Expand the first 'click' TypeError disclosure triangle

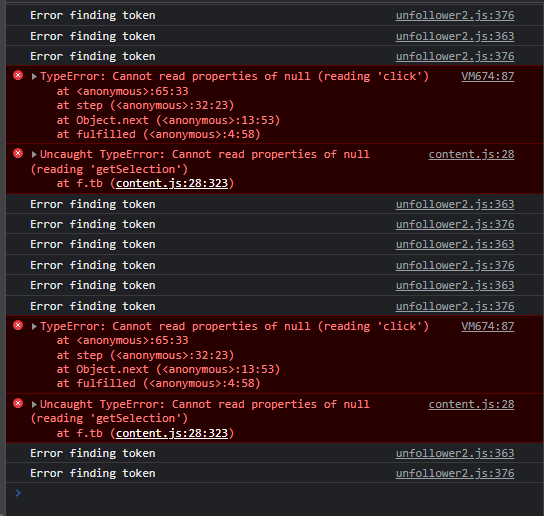coord(34,76)
